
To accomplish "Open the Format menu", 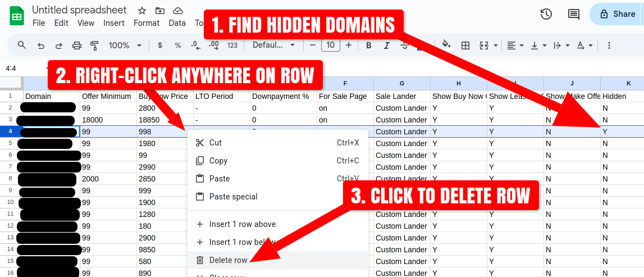I will click(x=147, y=23).
